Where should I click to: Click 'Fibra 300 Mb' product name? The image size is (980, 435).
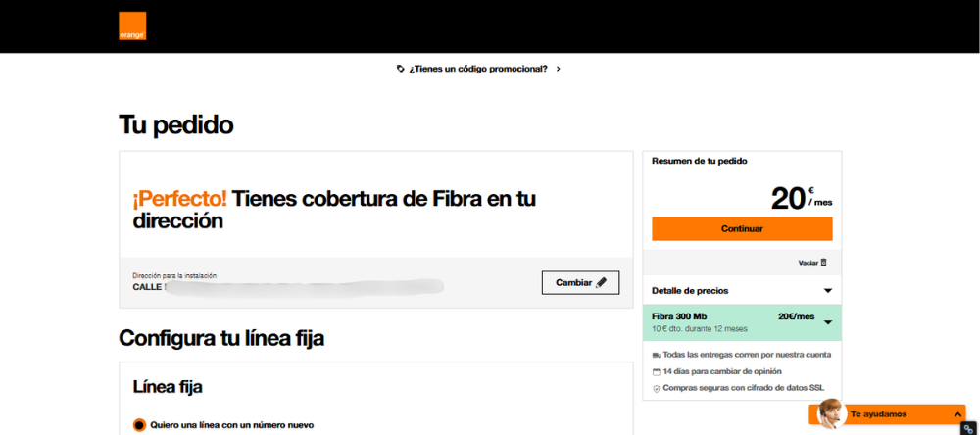679,316
